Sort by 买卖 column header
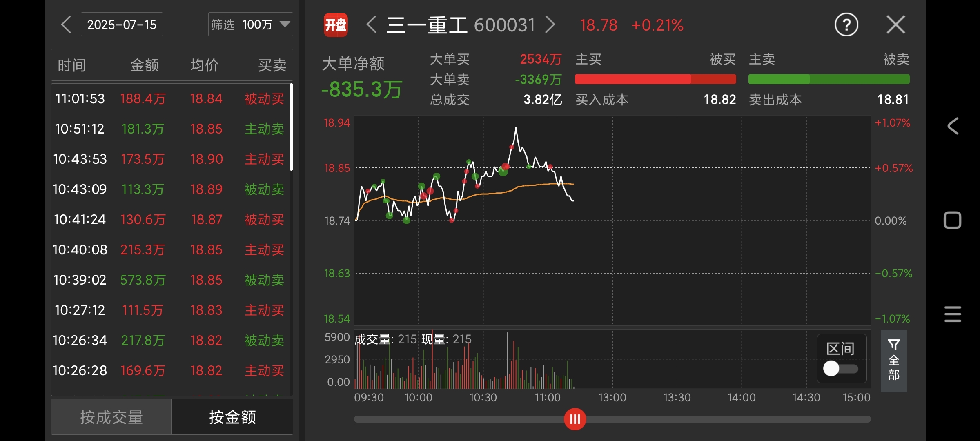This screenshot has width=980, height=441. coord(272,65)
